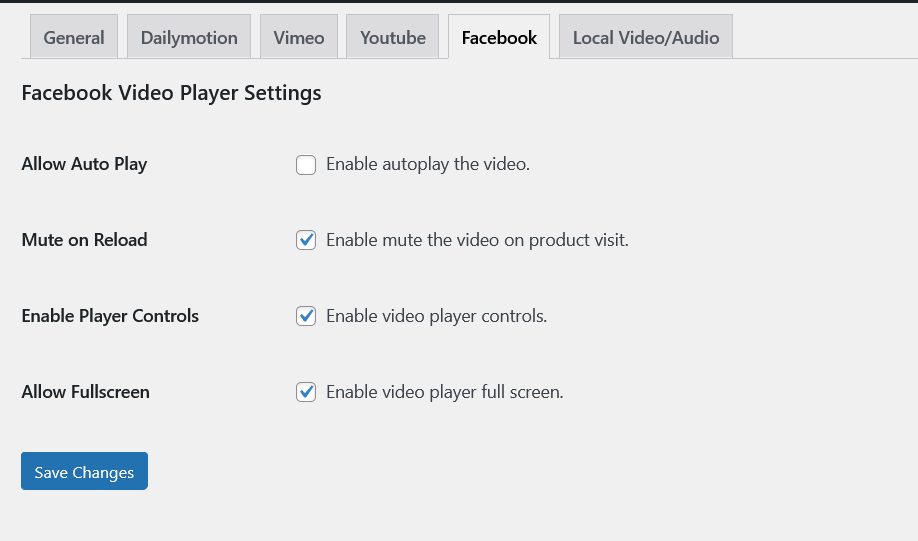Click the "Allow Auto Play" row heading

(84, 164)
